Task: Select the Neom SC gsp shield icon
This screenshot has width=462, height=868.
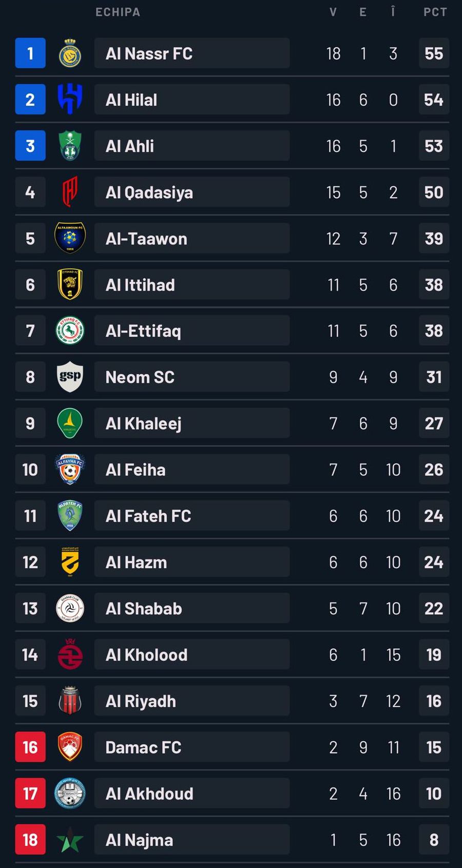Action: (70, 377)
